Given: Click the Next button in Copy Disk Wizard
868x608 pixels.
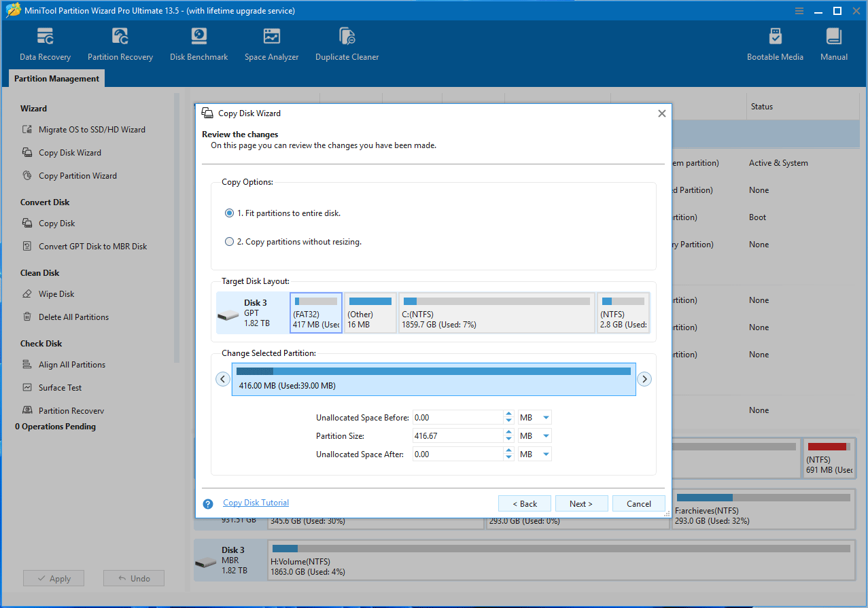Looking at the screenshot, I should point(581,503).
